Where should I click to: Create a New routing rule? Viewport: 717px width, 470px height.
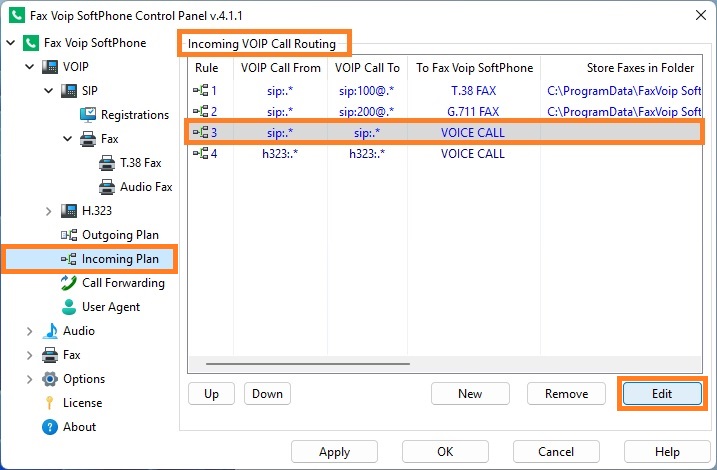470,394
